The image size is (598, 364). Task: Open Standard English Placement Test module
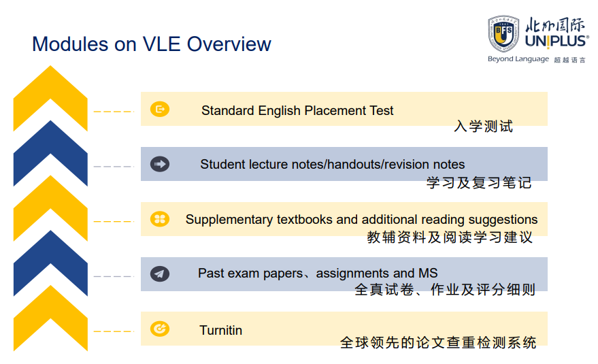(x=344, y=109)
